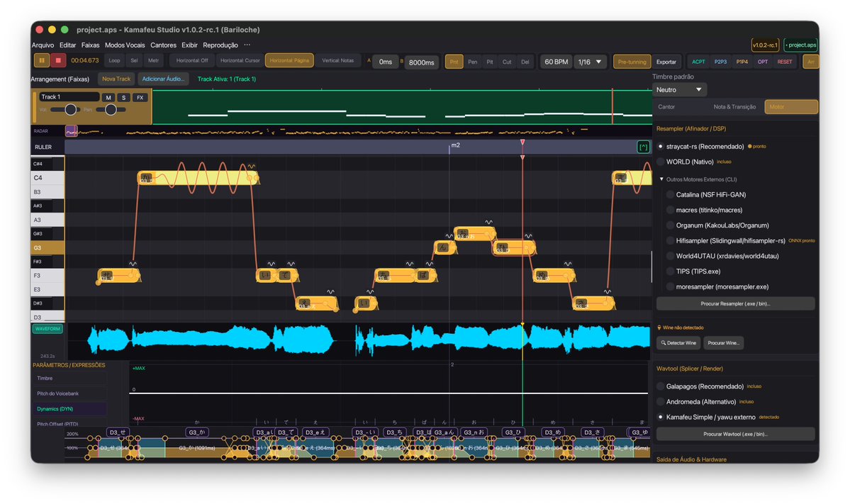Open the Neutro timbre dropdown
850x504 pixels.
(x=679, y=90)
